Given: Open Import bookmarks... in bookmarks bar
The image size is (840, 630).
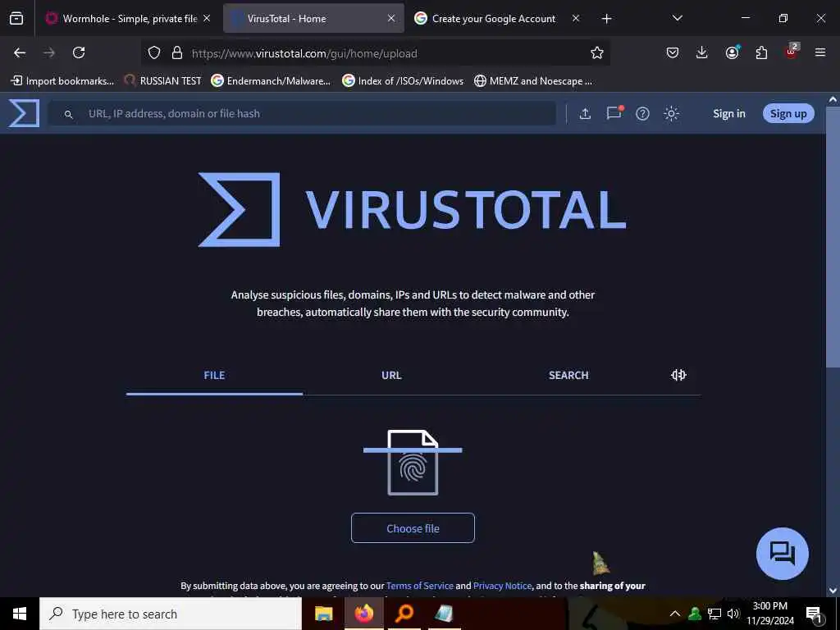Looking at the screenshot, I should (x=62, y=81).
